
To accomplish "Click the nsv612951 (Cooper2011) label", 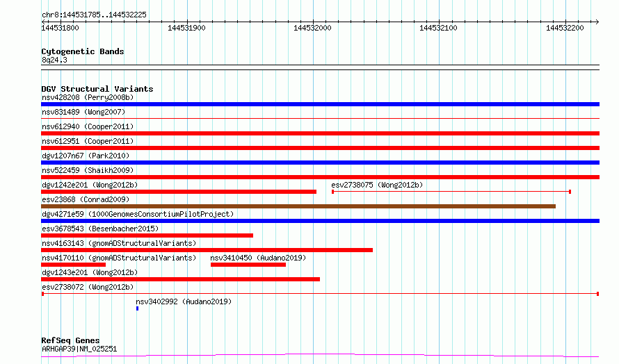I will pyautogui.click(x=88, y=141).
